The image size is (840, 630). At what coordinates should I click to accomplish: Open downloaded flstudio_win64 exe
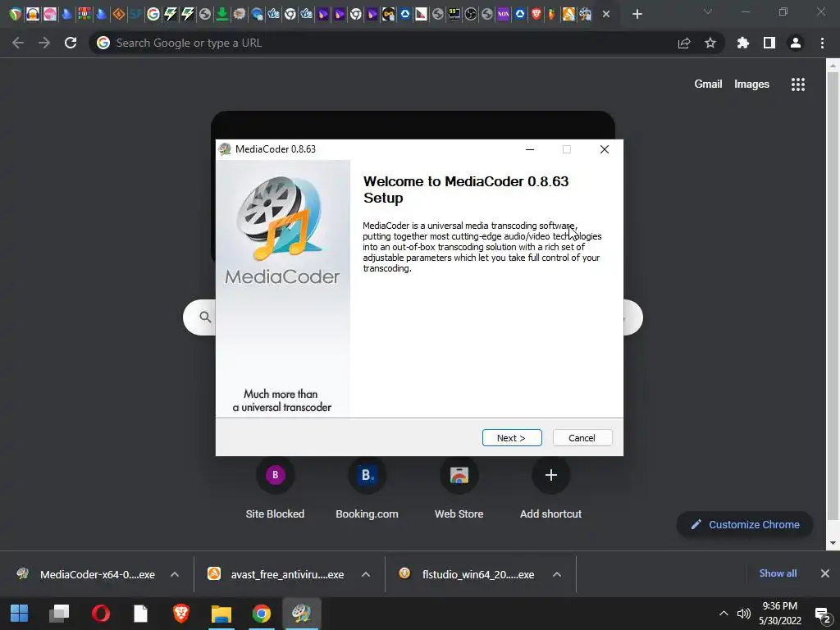467,574
